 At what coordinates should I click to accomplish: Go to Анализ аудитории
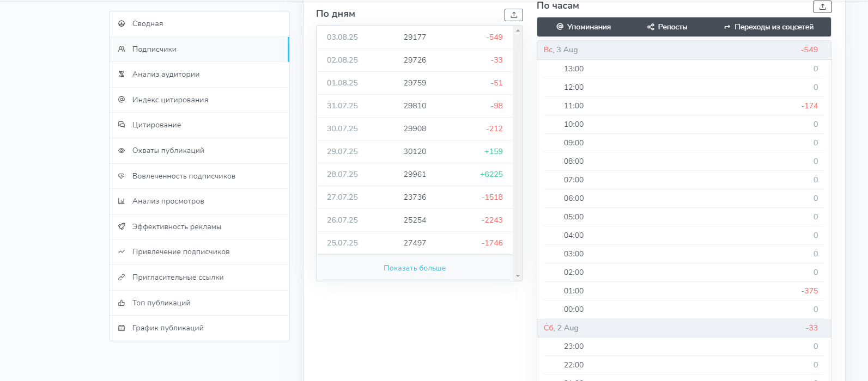click(x=199, y=75)
